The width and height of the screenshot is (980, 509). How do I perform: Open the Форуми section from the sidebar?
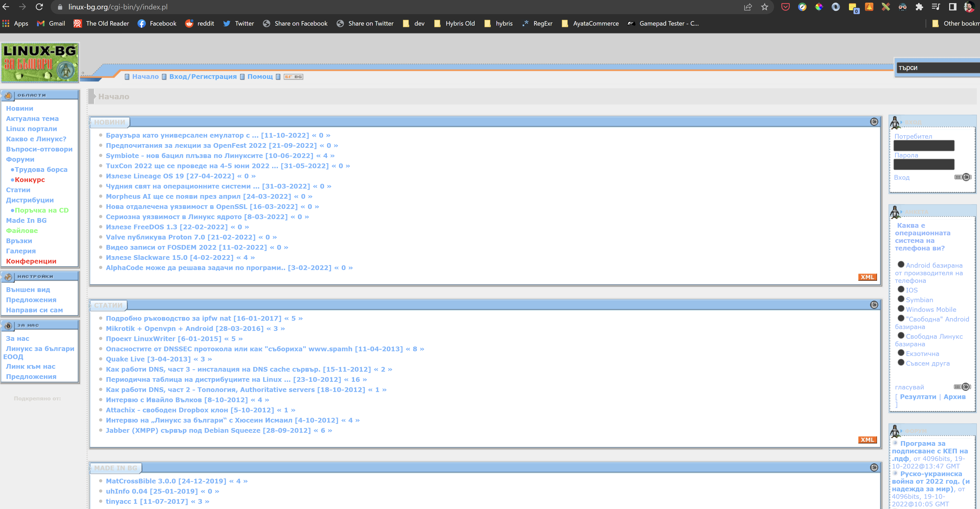click(20, 159)
